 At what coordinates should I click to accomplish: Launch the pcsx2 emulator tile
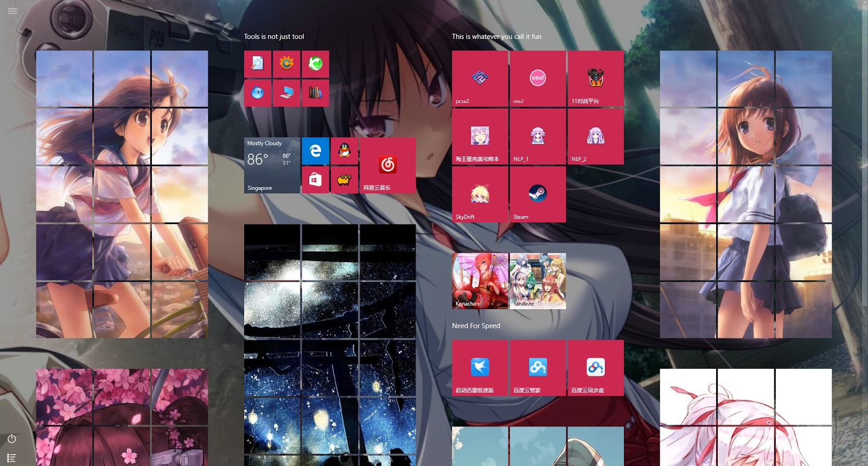click(480, 79)
